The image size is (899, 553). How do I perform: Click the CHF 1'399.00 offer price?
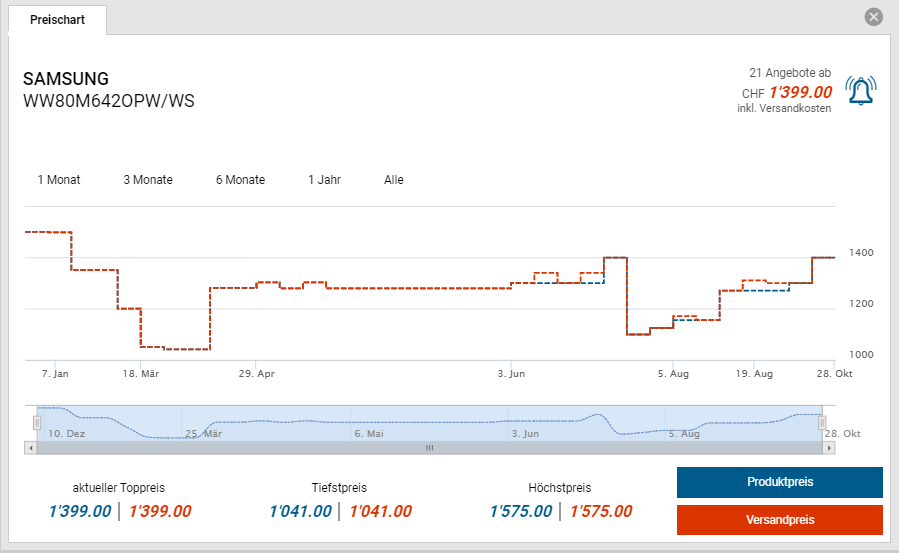click(x=800, y=92)
